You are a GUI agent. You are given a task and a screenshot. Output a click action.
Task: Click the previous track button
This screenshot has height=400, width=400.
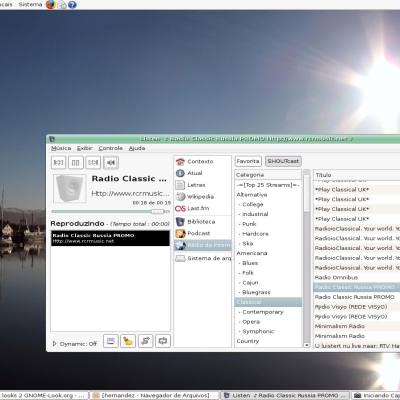point(58,163)
